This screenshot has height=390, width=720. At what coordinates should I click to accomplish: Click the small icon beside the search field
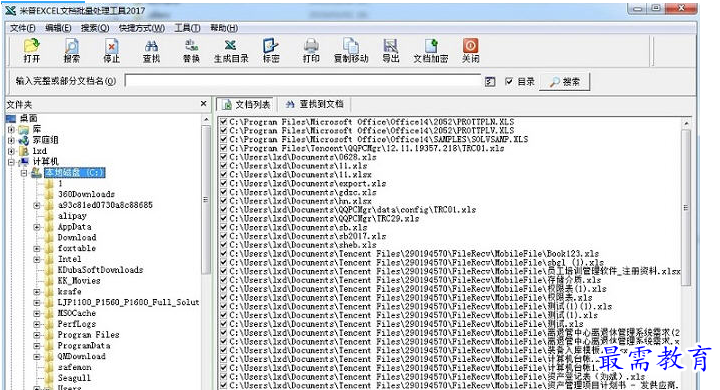pos(490,82)
